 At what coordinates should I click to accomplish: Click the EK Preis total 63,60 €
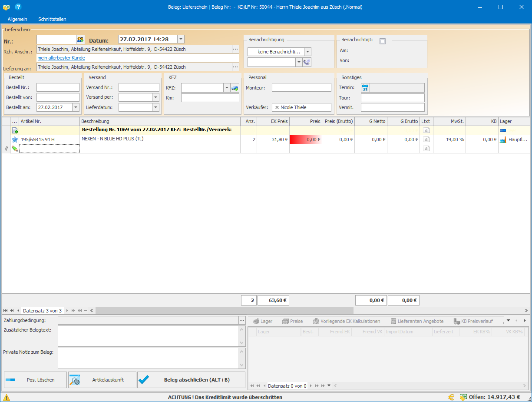click(x=274, y=300)
